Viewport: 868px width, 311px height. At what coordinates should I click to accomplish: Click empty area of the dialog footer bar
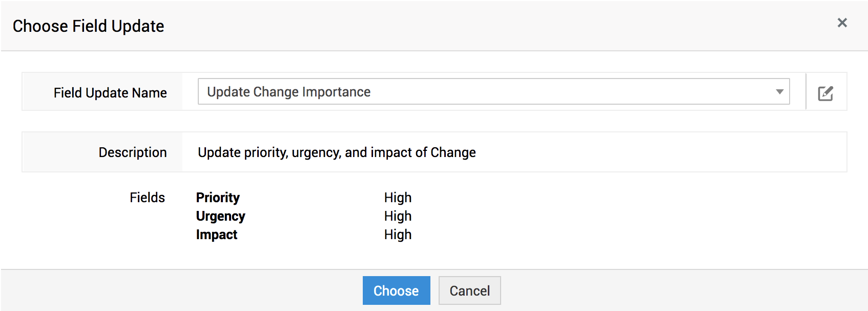(x=666, y=290)
